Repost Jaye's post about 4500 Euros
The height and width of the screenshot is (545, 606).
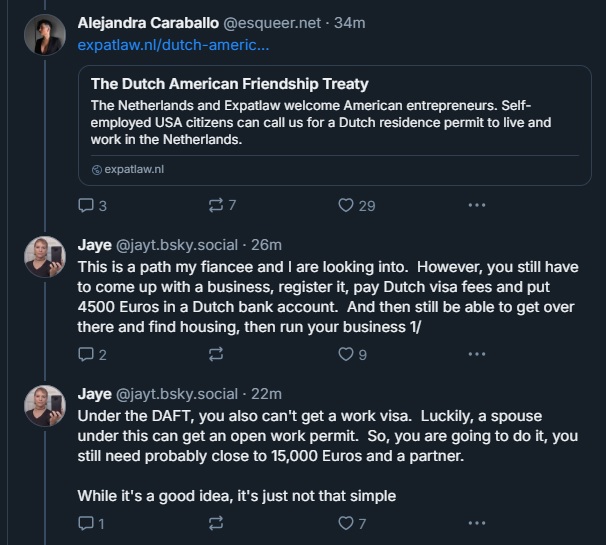point(214,354)
